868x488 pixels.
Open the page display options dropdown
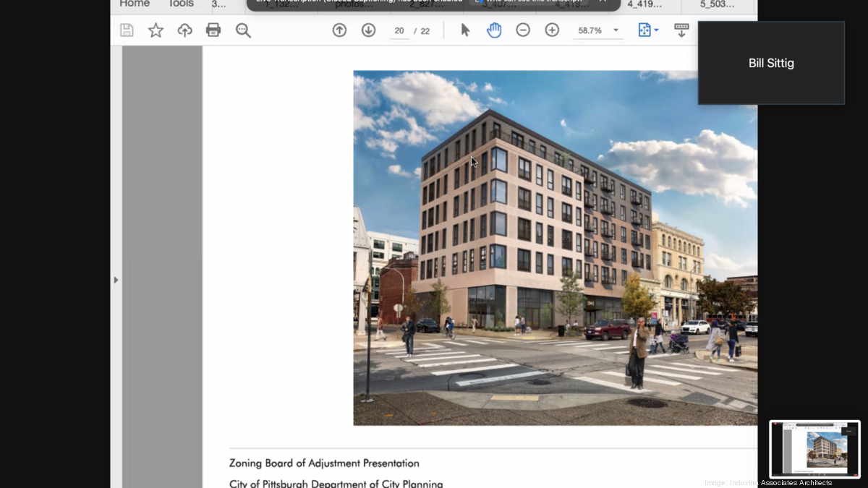click(646, 30)
